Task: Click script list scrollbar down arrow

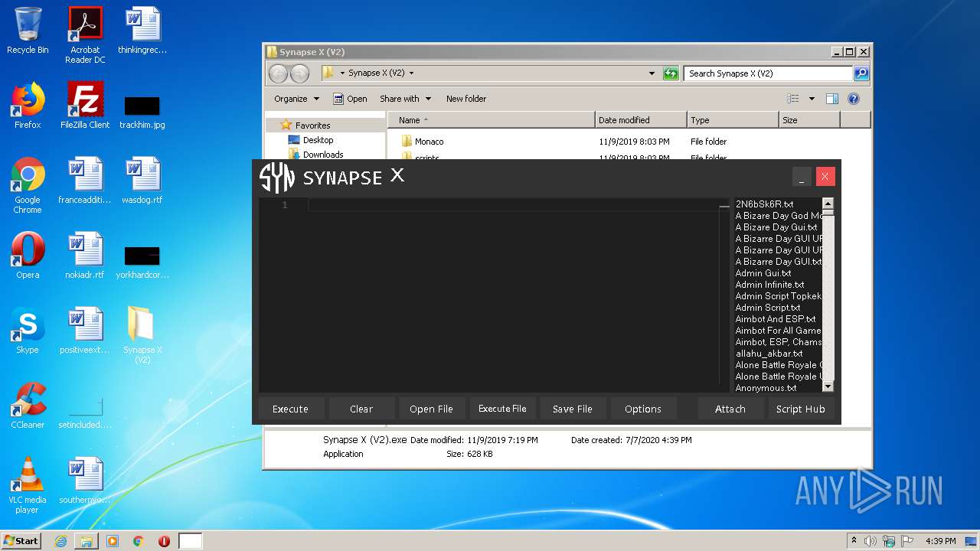Action: (x=828, y=387)
